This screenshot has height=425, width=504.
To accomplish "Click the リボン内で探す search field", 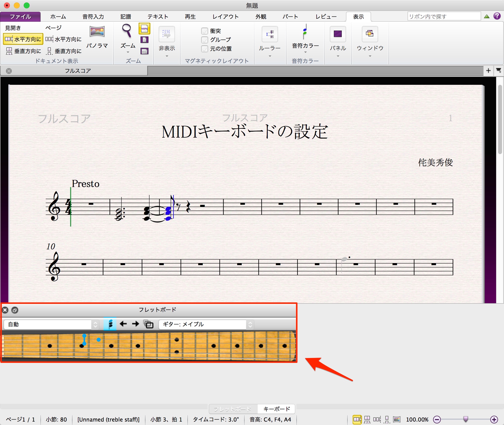I will [x=444, y=17].
